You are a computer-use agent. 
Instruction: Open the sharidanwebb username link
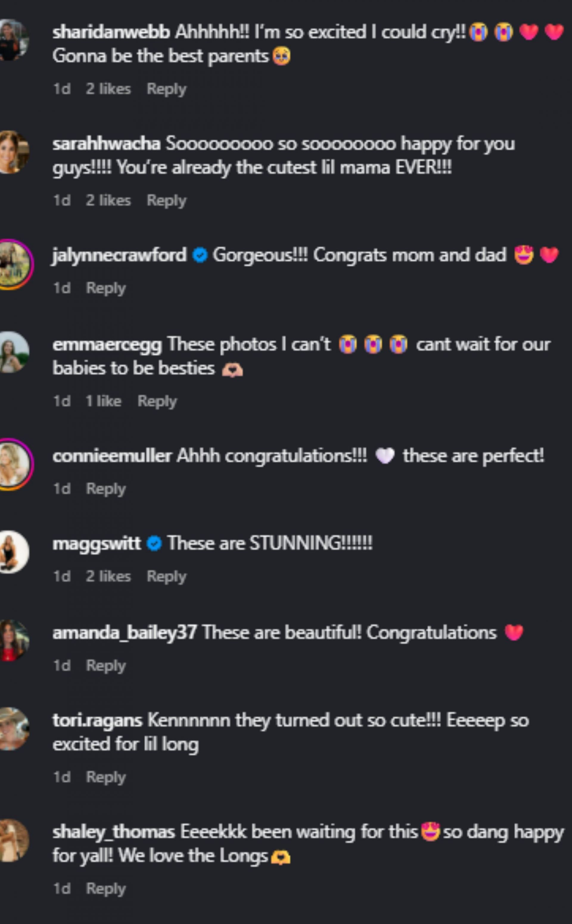111,32
